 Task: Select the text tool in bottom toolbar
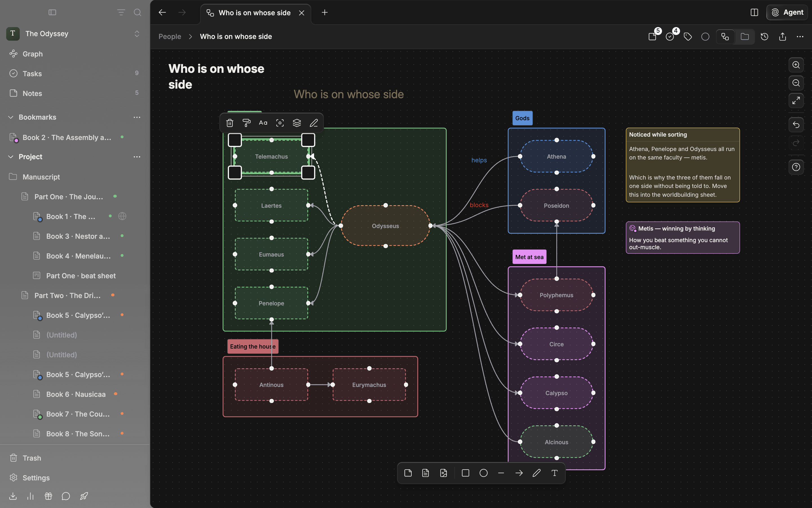(554, 473)
